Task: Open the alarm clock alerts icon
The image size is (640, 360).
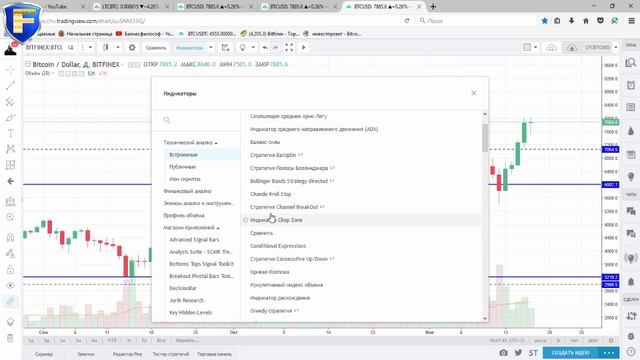Action: [631, 85]
